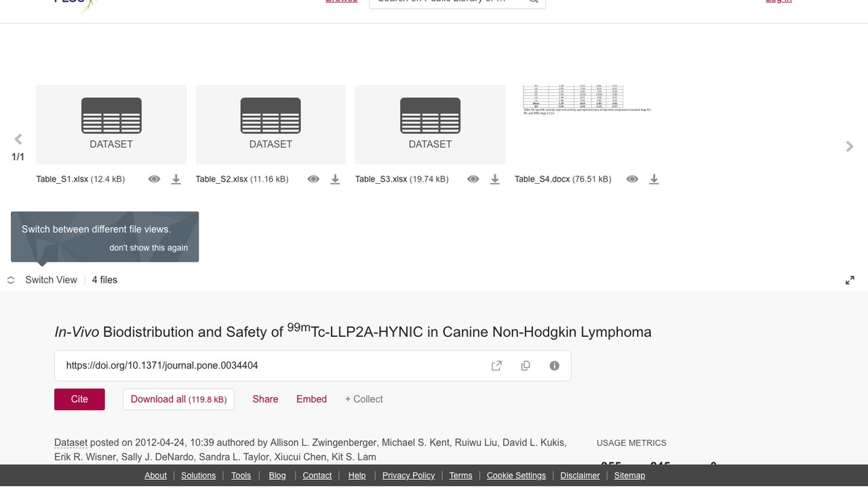Viewport: 868px width, 488px height.
Task: Preview Table_S1.xlsx with eye icon
Action: pos(154,179)
